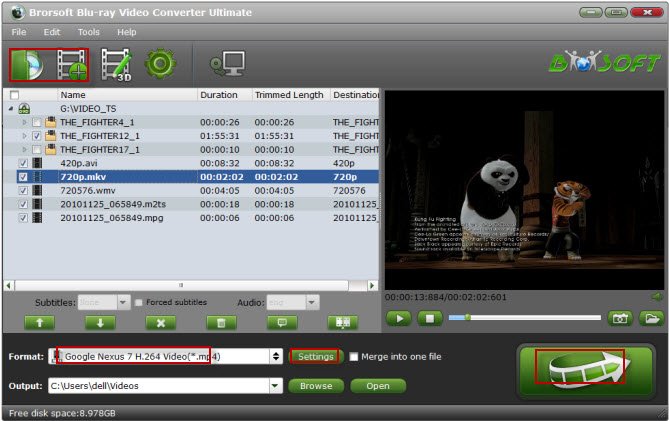Open the Output path dropdown arrow

tap(276, 386)
